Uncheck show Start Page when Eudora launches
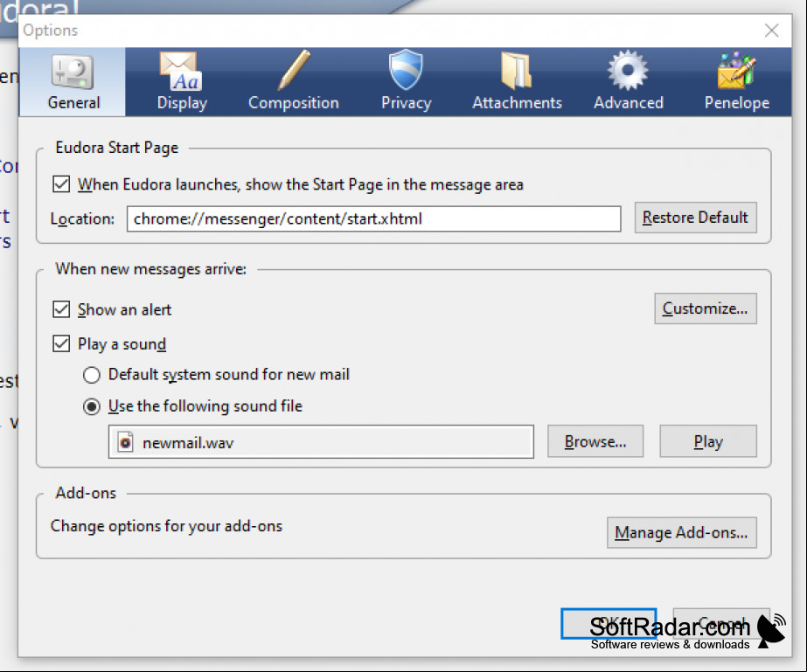 tap(61, 184)
